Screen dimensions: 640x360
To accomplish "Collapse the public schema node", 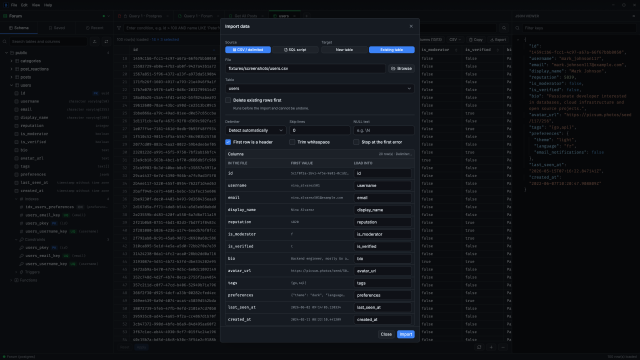I will pos(7,53).
